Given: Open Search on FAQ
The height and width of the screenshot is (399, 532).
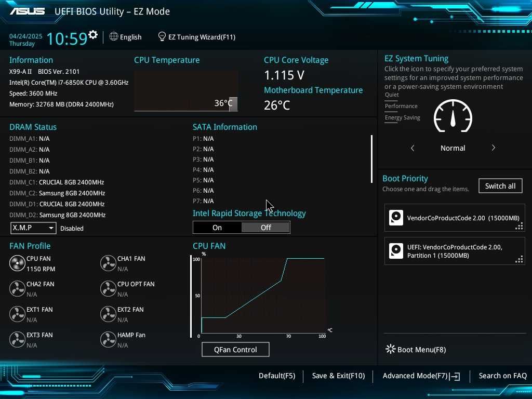Looking at the screenshot, I should point(502,376).
